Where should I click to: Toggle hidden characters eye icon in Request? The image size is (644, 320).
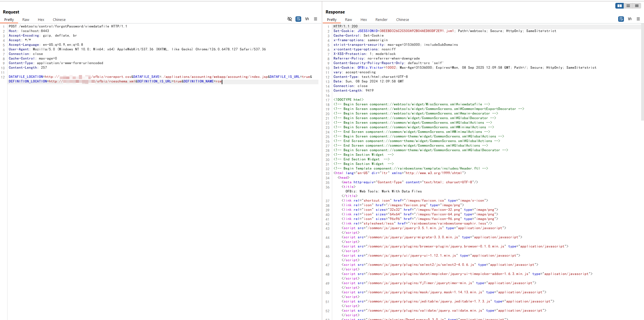click(290, 19)
